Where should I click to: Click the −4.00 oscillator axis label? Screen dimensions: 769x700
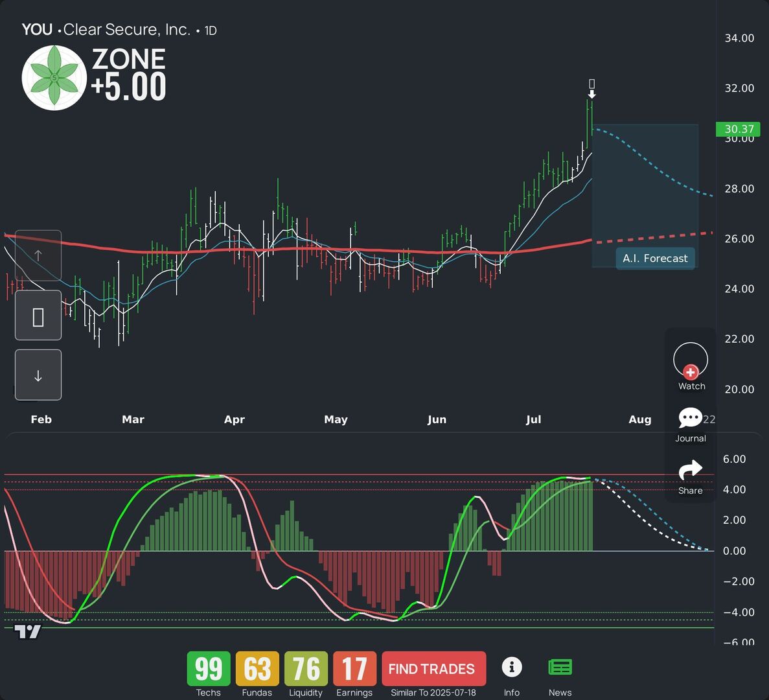pos(739,612)
